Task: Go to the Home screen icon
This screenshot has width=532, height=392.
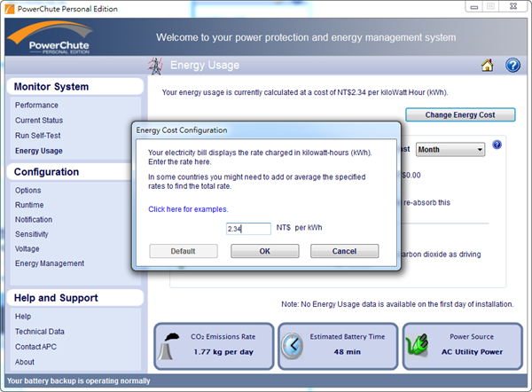Action: tap(487, 65)
